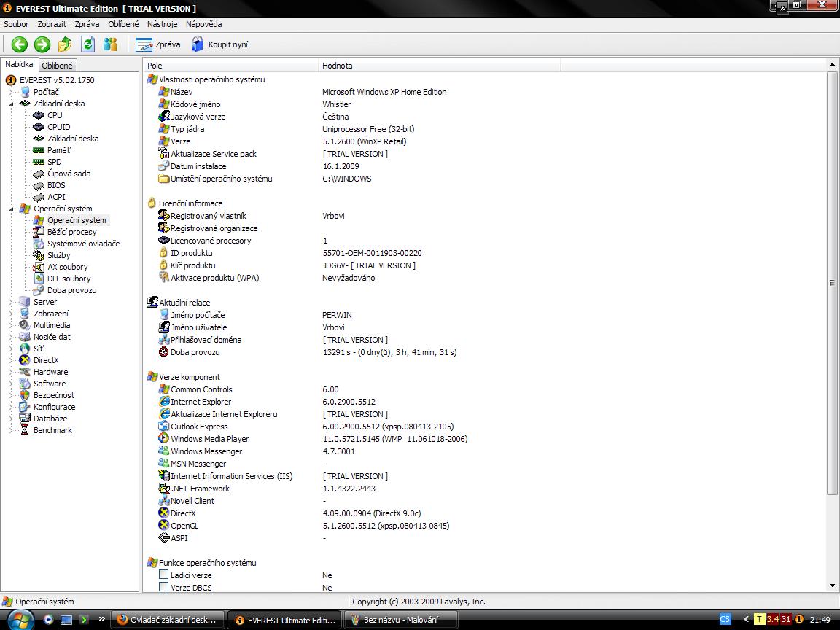Select the Doba provozu tree item in sidebar
The image size is (840, 630).
[71, 290]
